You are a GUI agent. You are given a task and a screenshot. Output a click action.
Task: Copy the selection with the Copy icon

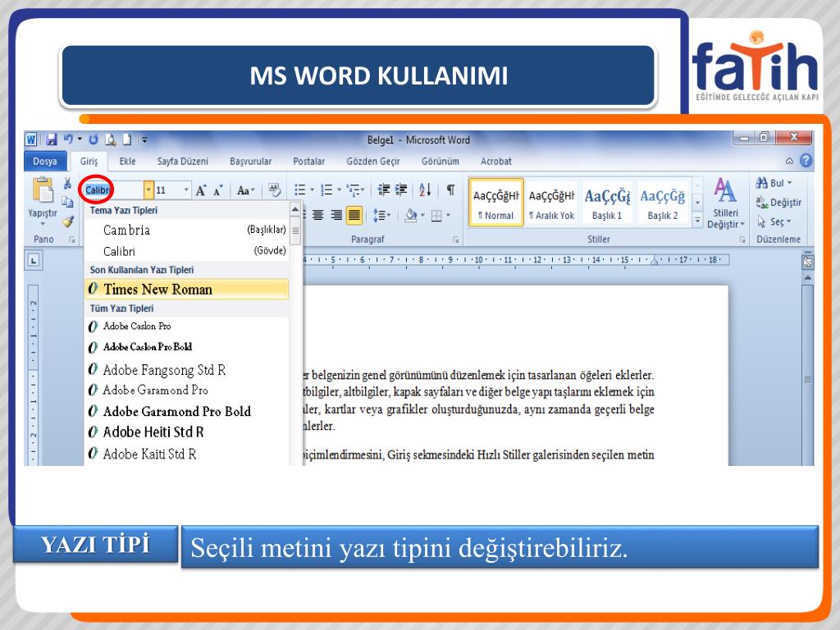point(67,202)
